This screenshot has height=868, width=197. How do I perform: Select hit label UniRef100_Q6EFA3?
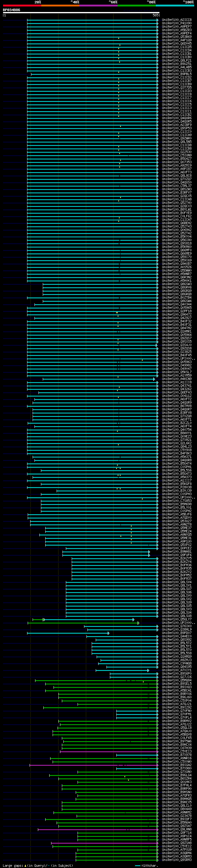[177, 392]
